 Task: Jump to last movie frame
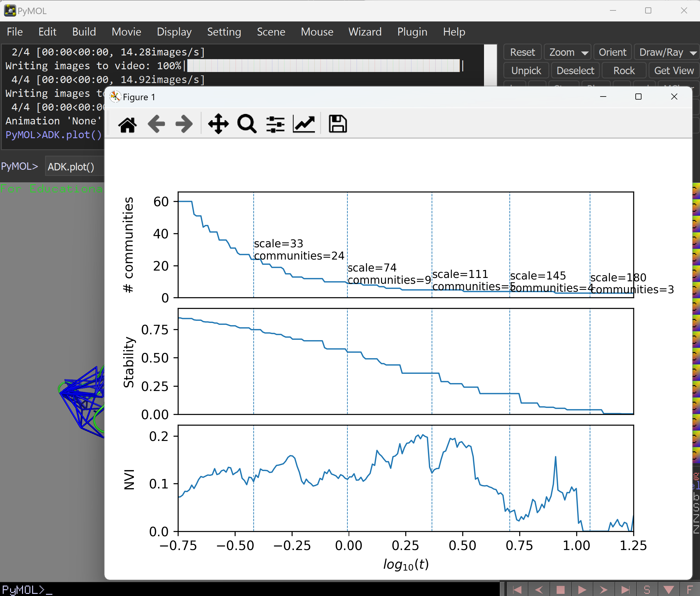click(625, 590)
